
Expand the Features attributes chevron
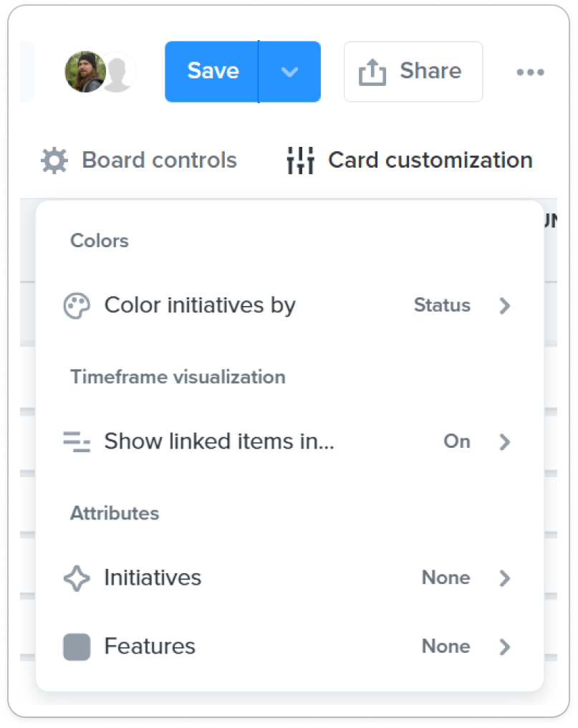(505, 646)
